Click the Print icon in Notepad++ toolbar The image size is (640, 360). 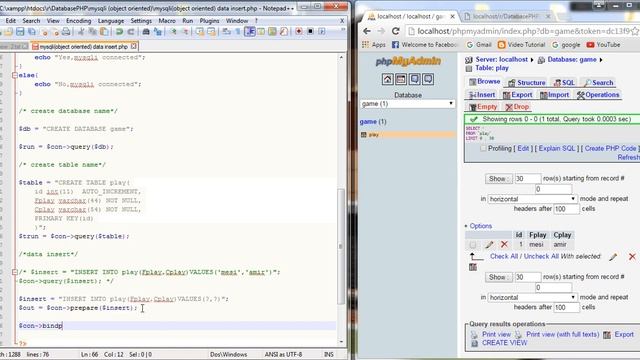(66, 32)
